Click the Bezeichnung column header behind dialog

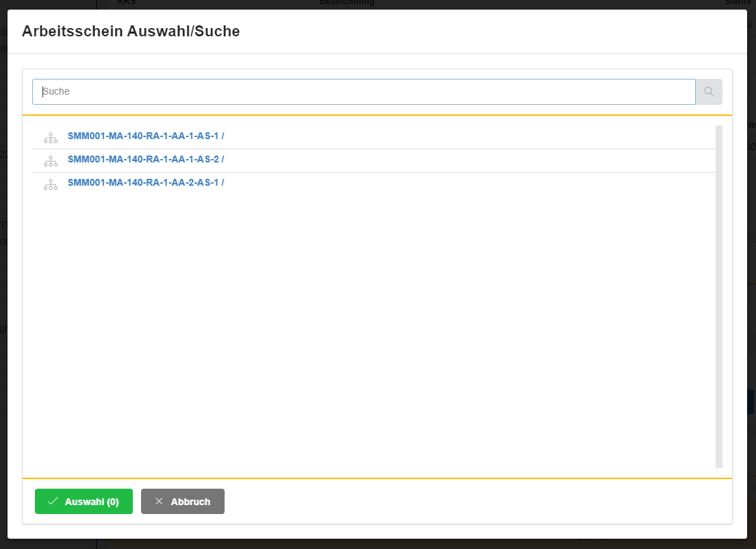347,3
